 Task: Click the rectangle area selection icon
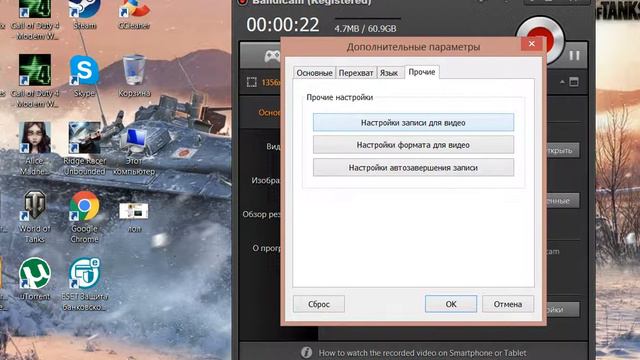coord(251,82)
